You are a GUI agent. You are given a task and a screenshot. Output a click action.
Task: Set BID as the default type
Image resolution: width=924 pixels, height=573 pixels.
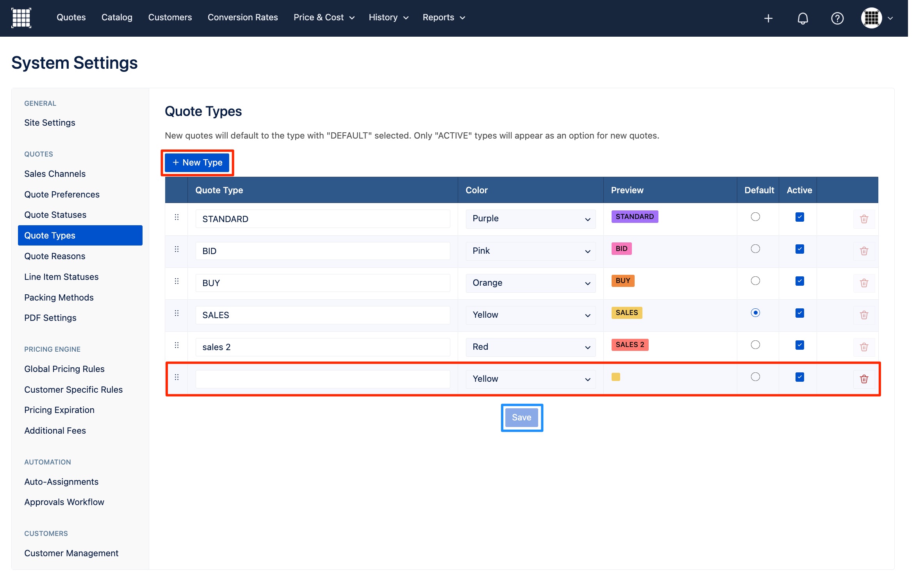click(755, 249)
